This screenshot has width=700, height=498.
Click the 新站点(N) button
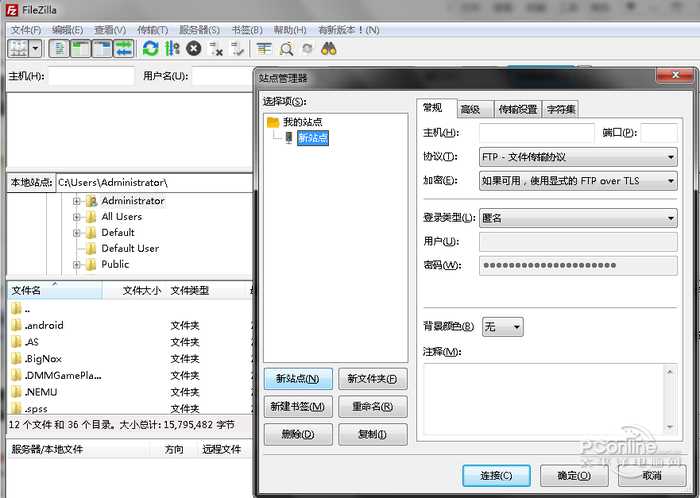pos(298,379)
